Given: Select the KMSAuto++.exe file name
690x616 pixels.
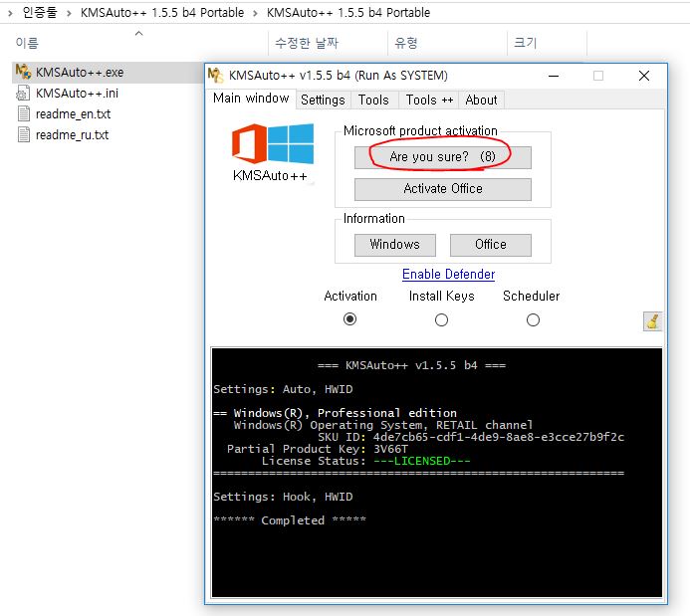Looking at the screenshot, I should [x=80, y=72].
